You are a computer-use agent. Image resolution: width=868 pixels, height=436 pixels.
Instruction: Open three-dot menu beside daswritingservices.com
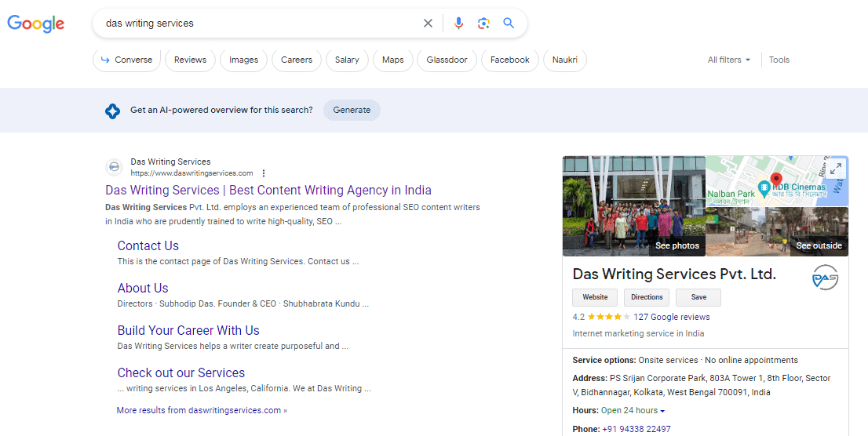(264, 173)
